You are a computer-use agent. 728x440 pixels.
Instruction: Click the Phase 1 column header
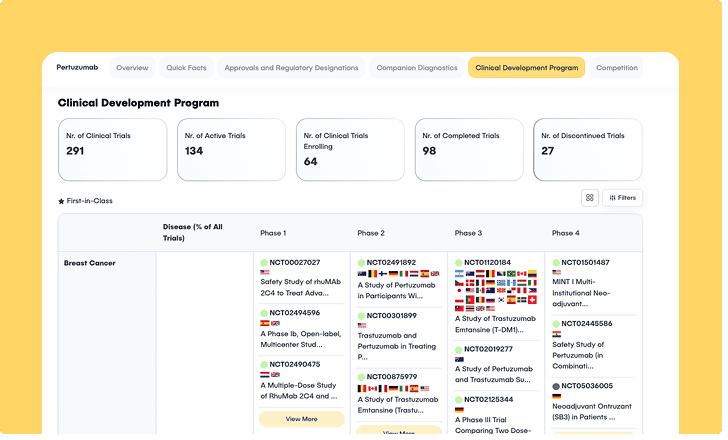tap(273, 233)
